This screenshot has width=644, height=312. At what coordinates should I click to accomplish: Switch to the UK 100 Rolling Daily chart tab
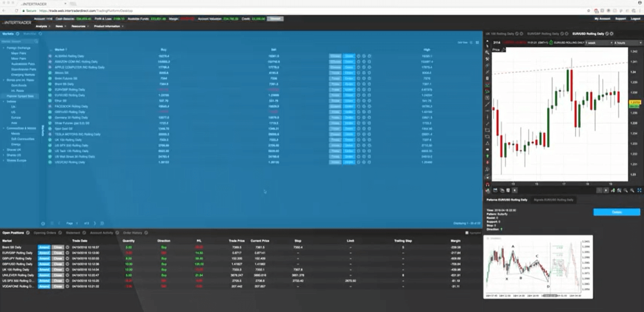(500, 34)
